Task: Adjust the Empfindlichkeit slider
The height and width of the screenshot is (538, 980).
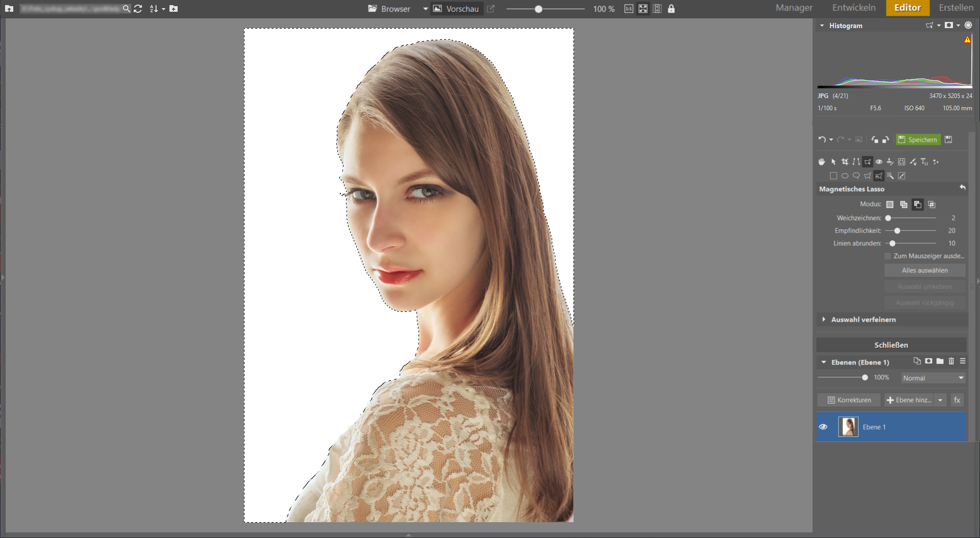Action: click(x=897, y=231)
